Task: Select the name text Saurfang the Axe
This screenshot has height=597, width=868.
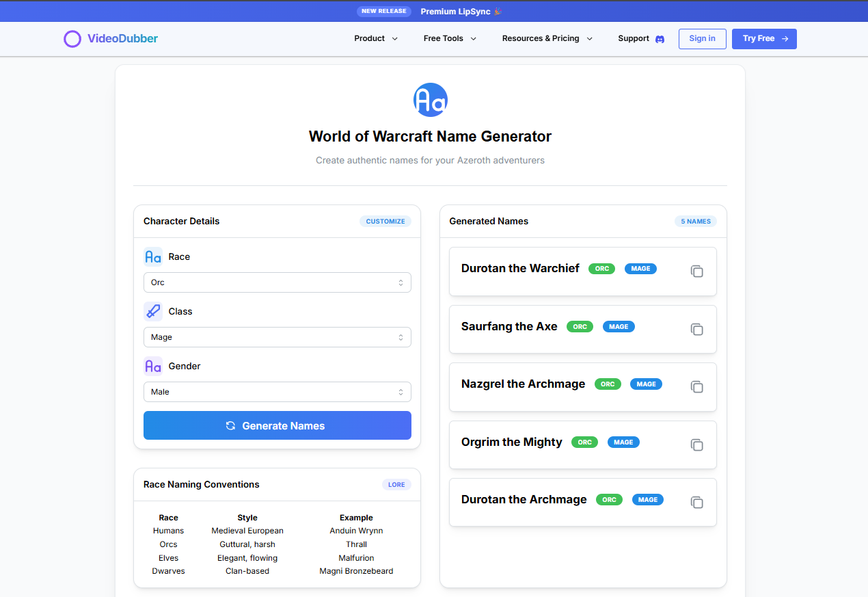Action: (509, 326)
